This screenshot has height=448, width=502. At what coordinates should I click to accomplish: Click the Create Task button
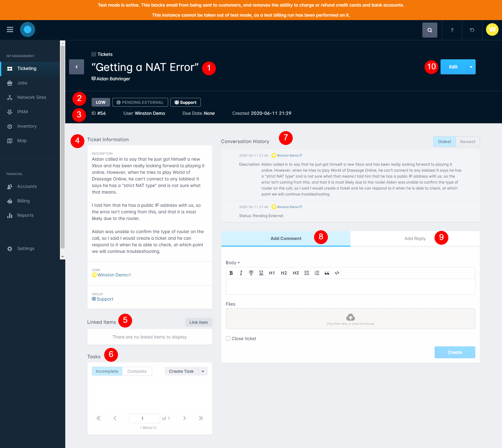181,371
